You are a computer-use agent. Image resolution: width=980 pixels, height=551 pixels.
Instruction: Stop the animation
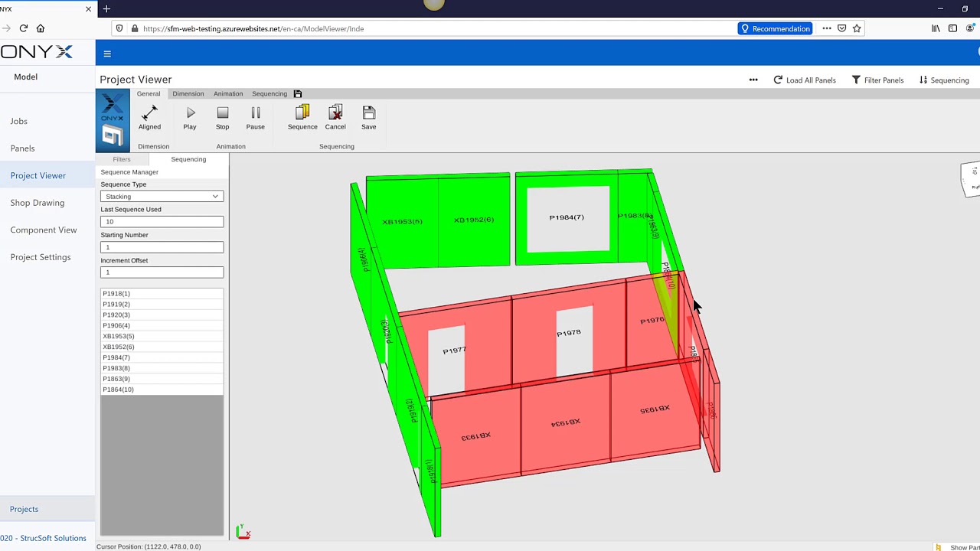click(x=222, y=118)
